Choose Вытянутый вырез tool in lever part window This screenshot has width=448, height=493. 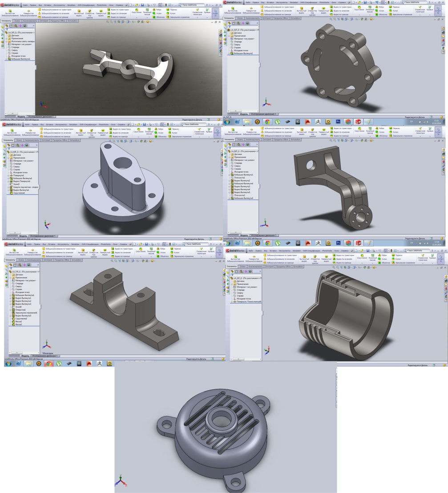79,12
